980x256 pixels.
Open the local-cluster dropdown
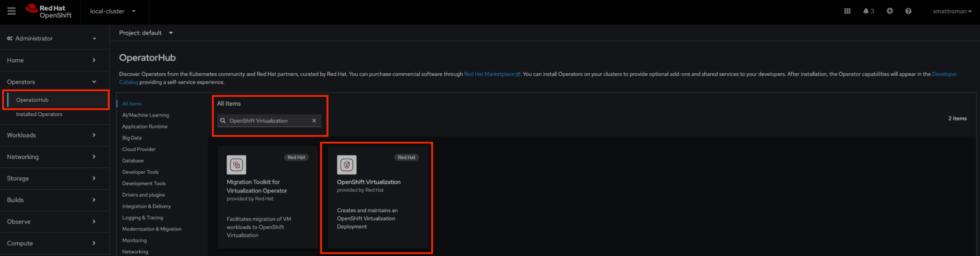pyautogui.click(x=113, y=11)
